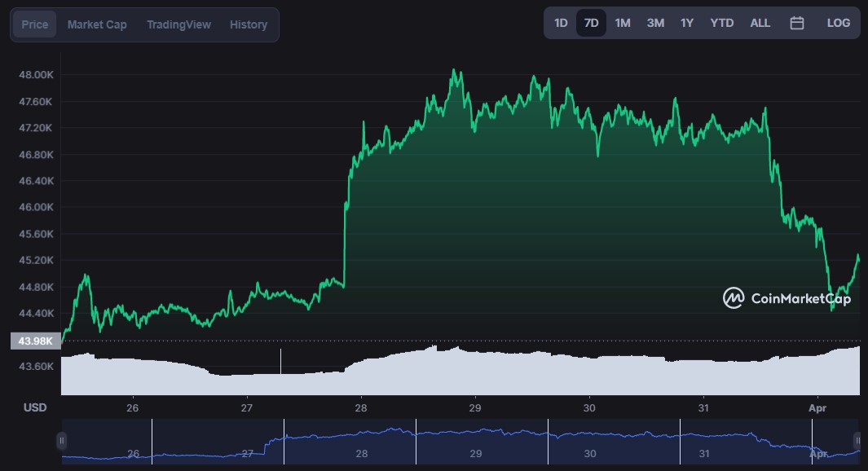The width and height of the screenshot is (868, 471).
Task: Show ALL price history
Action: click(760, 24)
